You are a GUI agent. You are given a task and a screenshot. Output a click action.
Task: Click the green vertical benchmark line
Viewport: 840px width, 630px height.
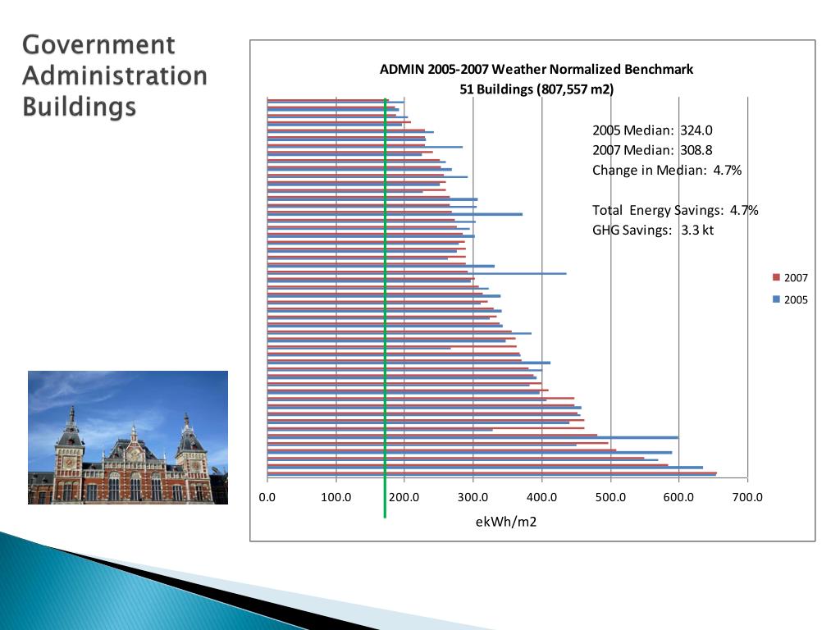click(385, 308)
